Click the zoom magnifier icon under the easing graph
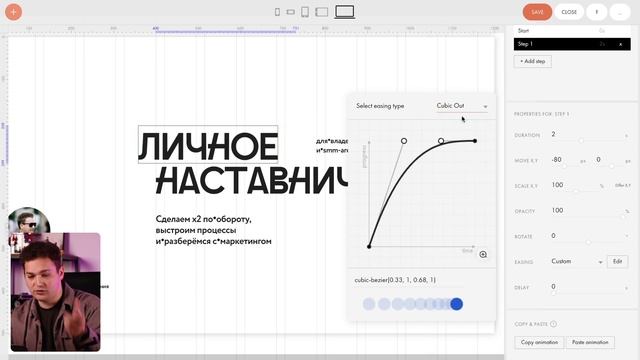Screen dimensions: 640x360 tap(483, 254)
